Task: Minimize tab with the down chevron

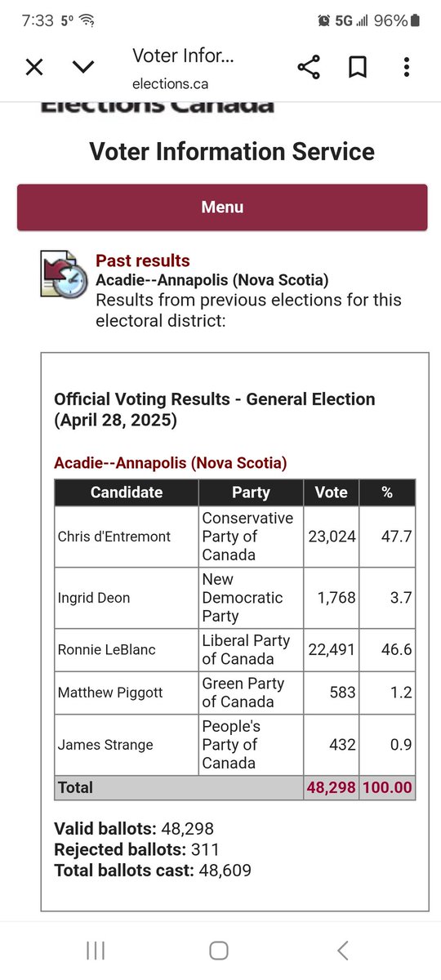Action: (83, 67)
